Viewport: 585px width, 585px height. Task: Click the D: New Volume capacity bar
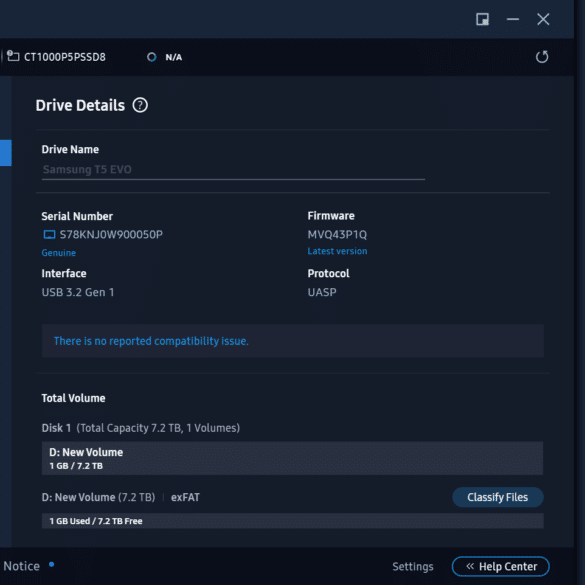click(x=292, y=458)
